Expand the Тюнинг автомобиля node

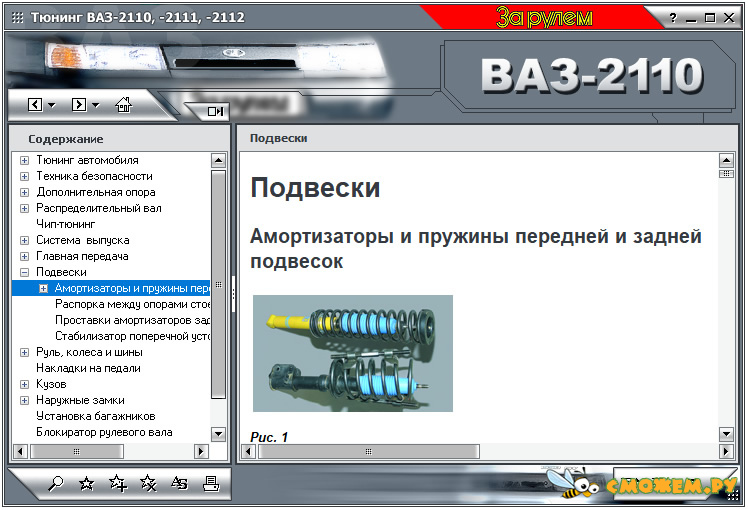[24, 160]
